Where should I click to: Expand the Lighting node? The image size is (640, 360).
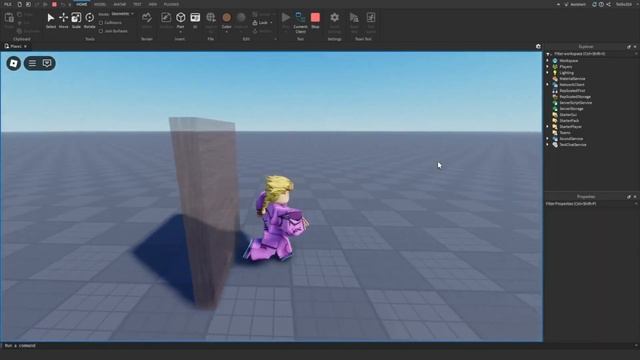548,73
